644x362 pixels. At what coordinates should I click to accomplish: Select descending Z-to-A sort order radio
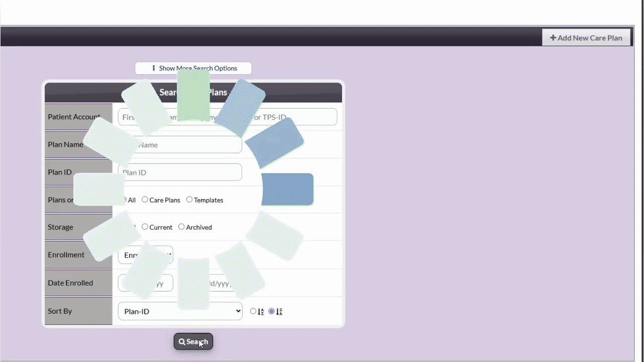272,311
